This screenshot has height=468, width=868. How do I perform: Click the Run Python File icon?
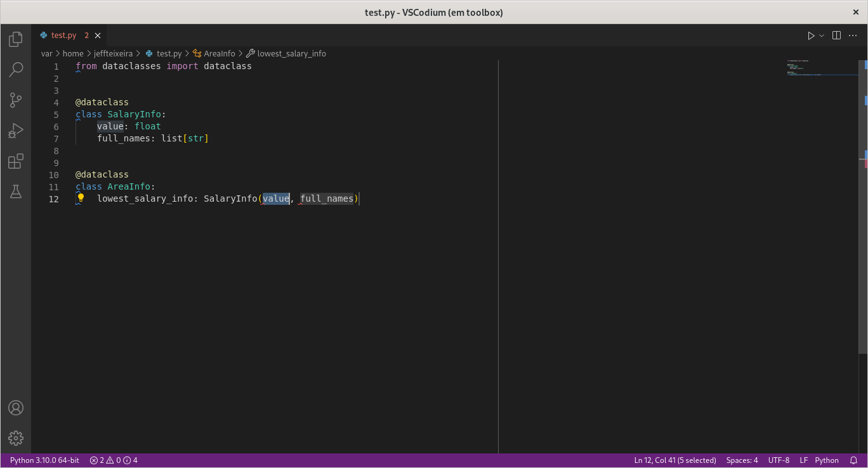[x=811, y=35]
